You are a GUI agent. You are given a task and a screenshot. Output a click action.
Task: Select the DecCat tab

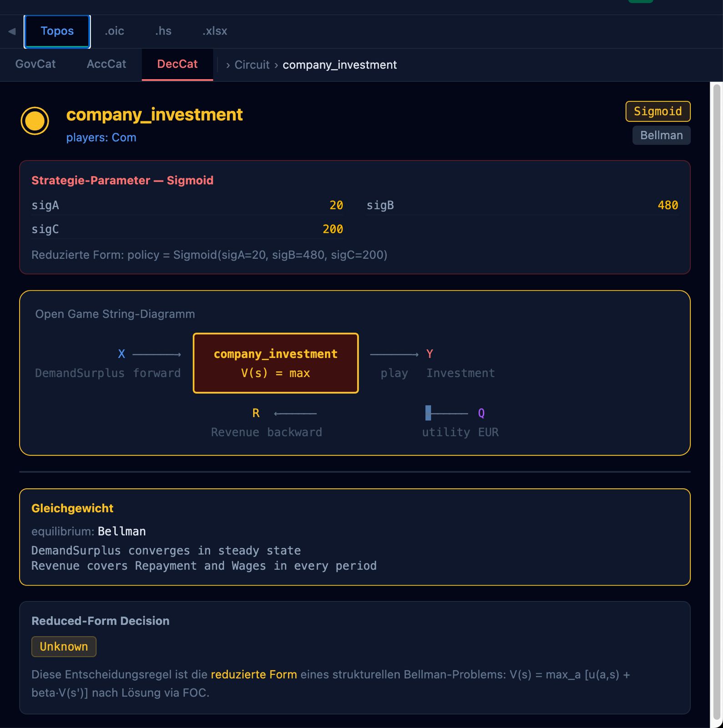[177, 64]
